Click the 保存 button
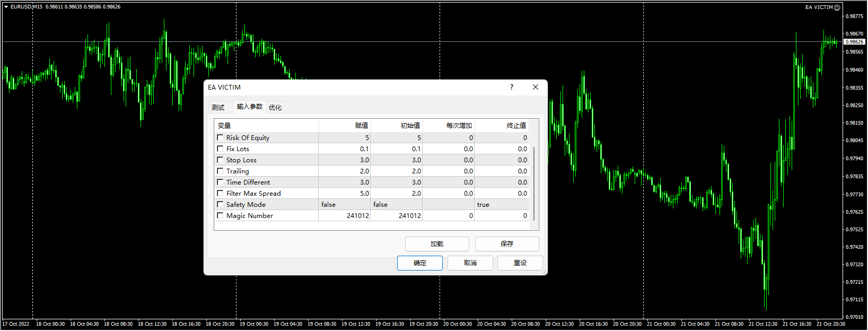 [x=507, y=244]
